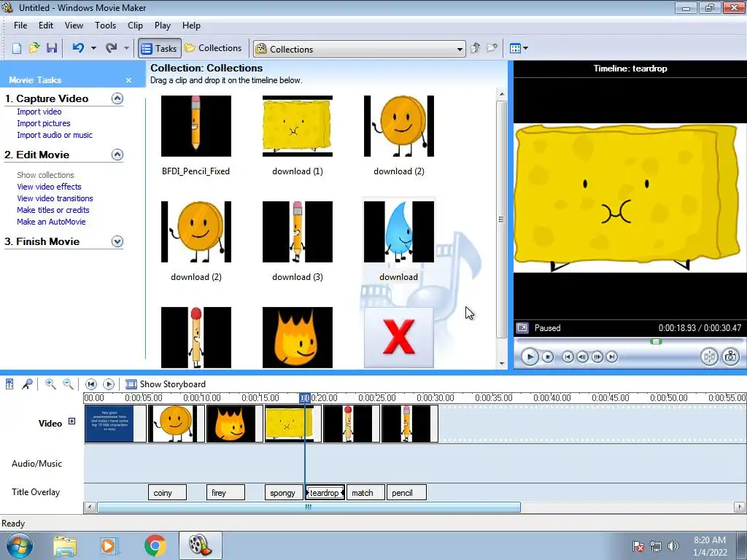Image resolution: width=747 pixels, height=560 pixels.
Task: Open the Views dropdown arrow
Action: [x=525, y=48]
